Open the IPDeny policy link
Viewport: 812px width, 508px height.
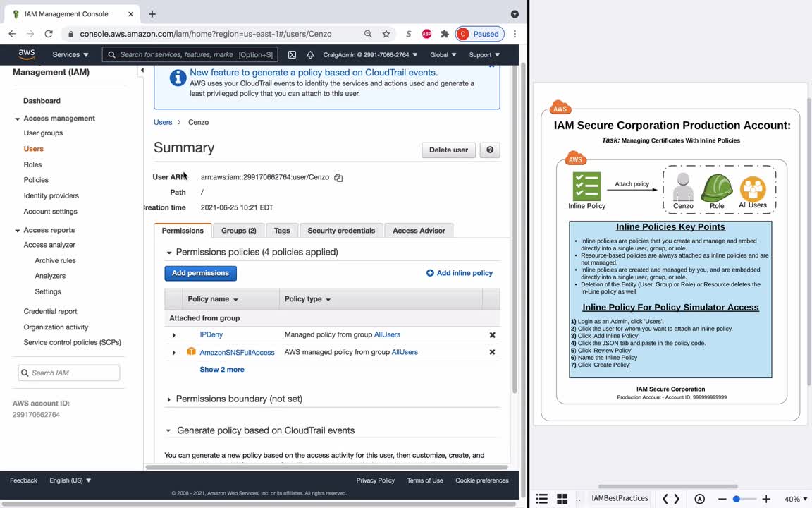(x=211, y=335)
